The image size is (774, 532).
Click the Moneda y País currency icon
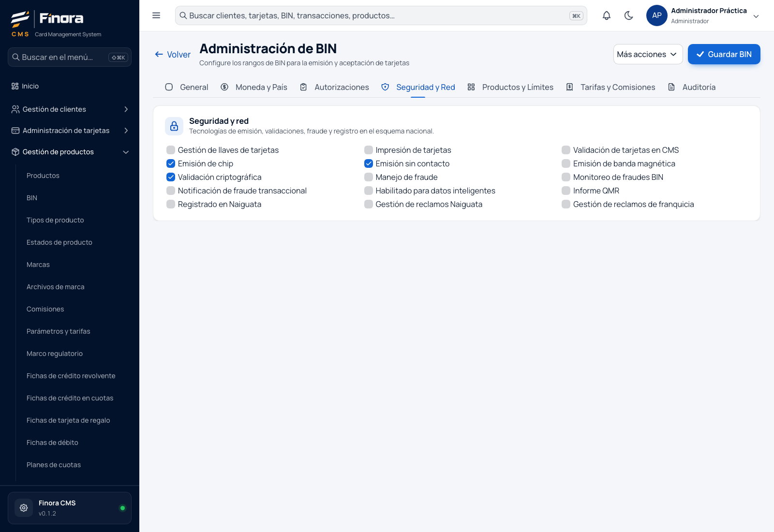pos(224,87)
